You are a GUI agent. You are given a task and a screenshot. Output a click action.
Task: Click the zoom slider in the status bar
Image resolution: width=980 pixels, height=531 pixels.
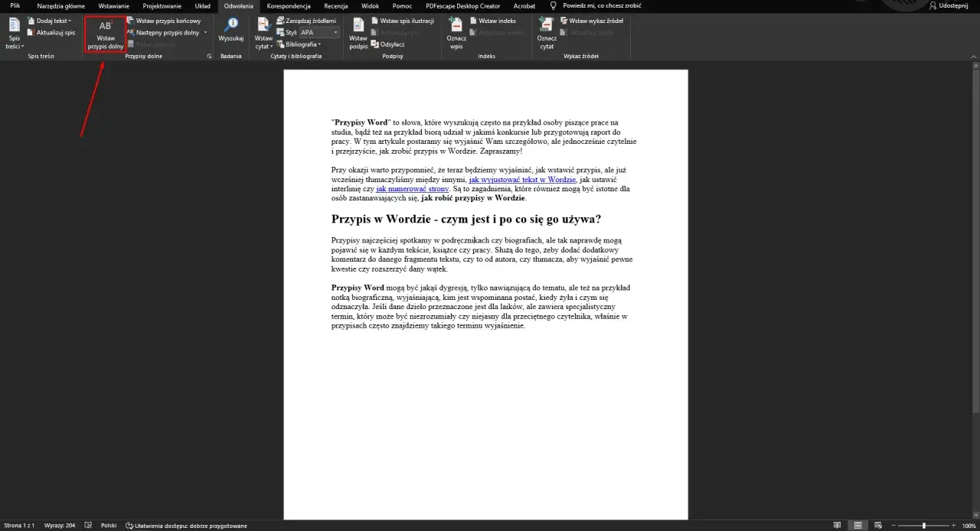click(x=925, y=526)
